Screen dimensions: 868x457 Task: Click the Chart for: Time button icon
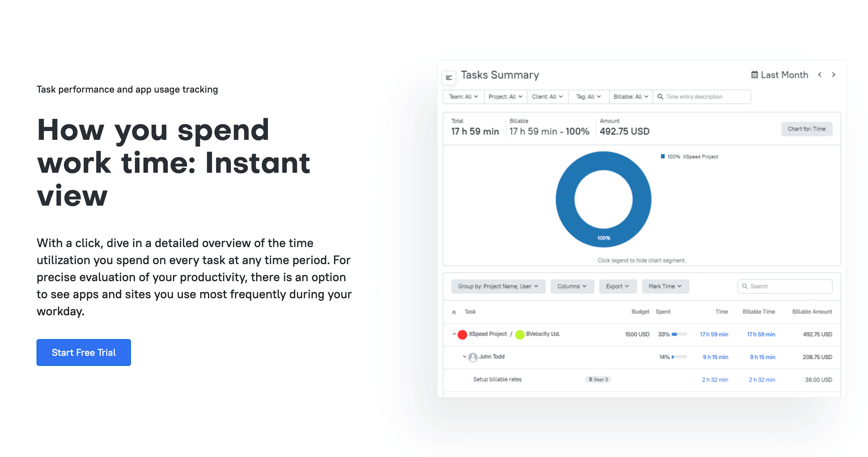click(806, 129)
